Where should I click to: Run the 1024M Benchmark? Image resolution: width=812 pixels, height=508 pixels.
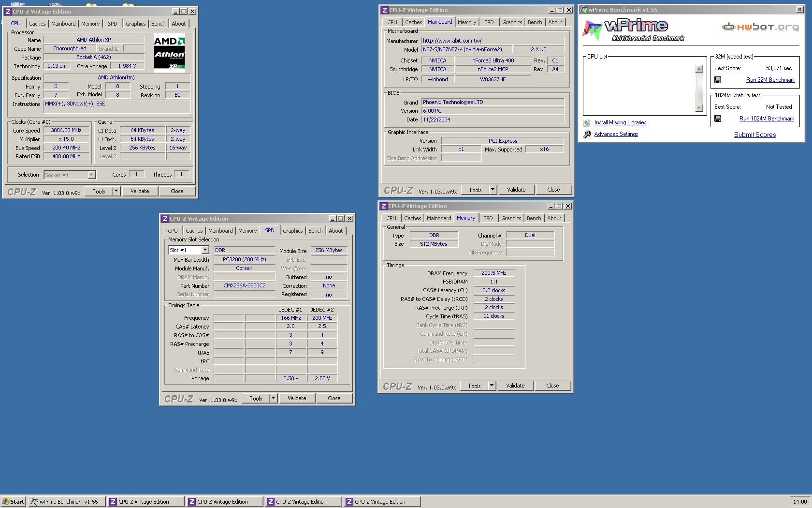pyautogui.click(x=767, y=119)
